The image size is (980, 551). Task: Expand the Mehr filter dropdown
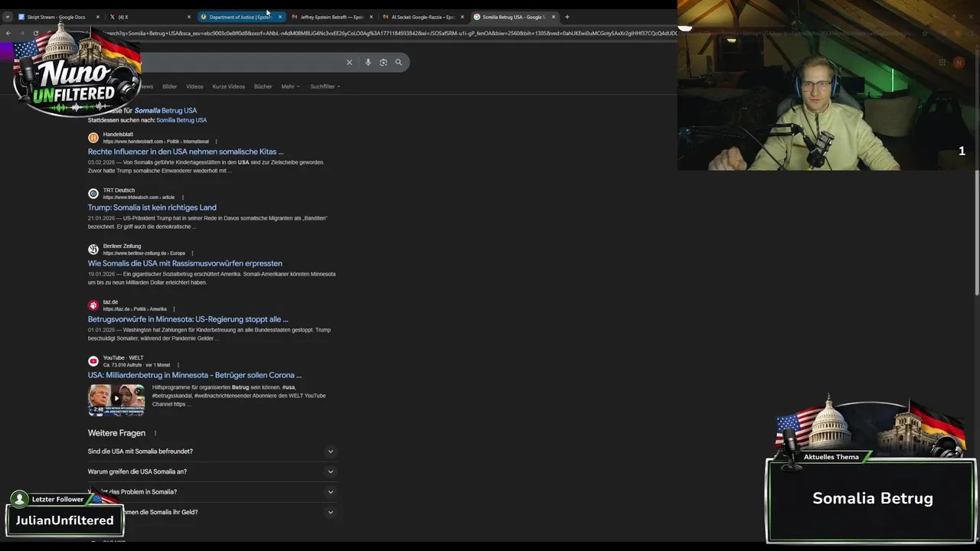pyautogui.click(x=290, y=86)
